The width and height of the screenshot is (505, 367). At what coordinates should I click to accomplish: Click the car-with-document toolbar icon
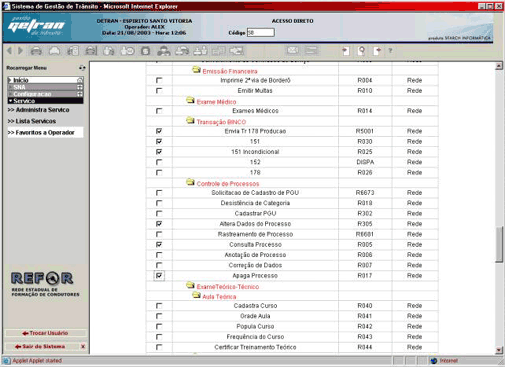pyautogui.click(x=73, y=51)
